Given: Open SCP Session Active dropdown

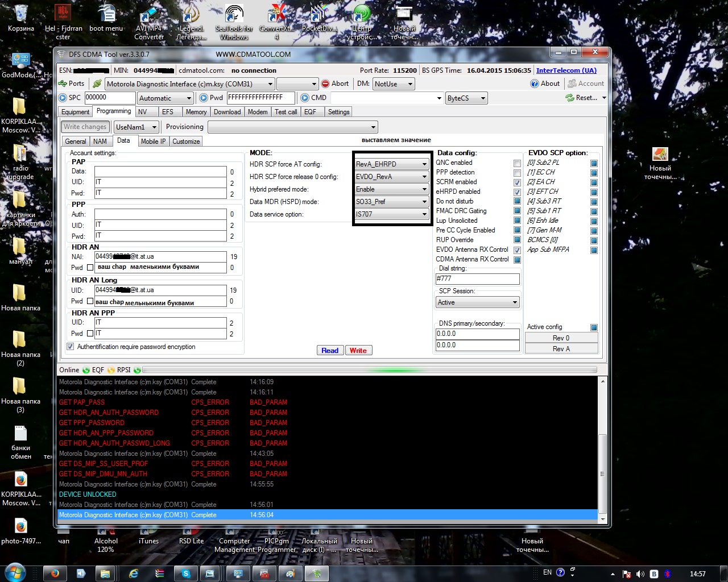Looking at the screenshot, I should (477, 302).
